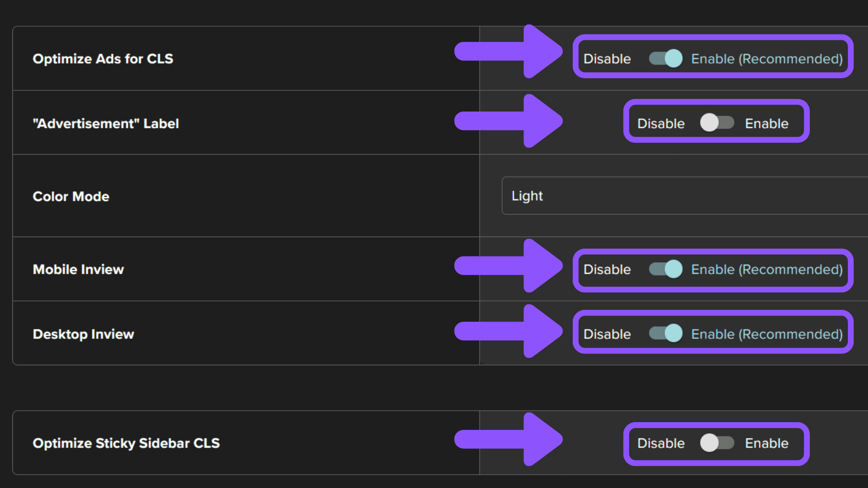
Task: Expand the Light color mode selector
Action: click(684, 196)
